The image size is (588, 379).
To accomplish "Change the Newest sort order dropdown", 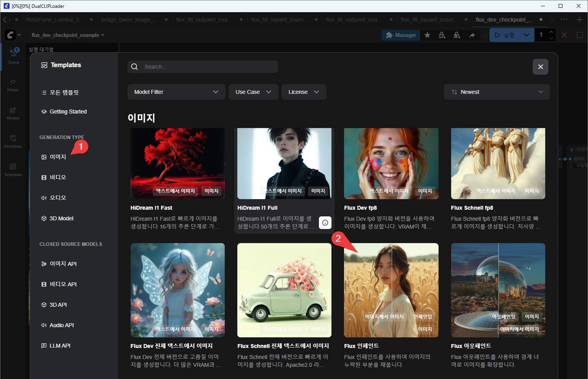I will 496,92.
